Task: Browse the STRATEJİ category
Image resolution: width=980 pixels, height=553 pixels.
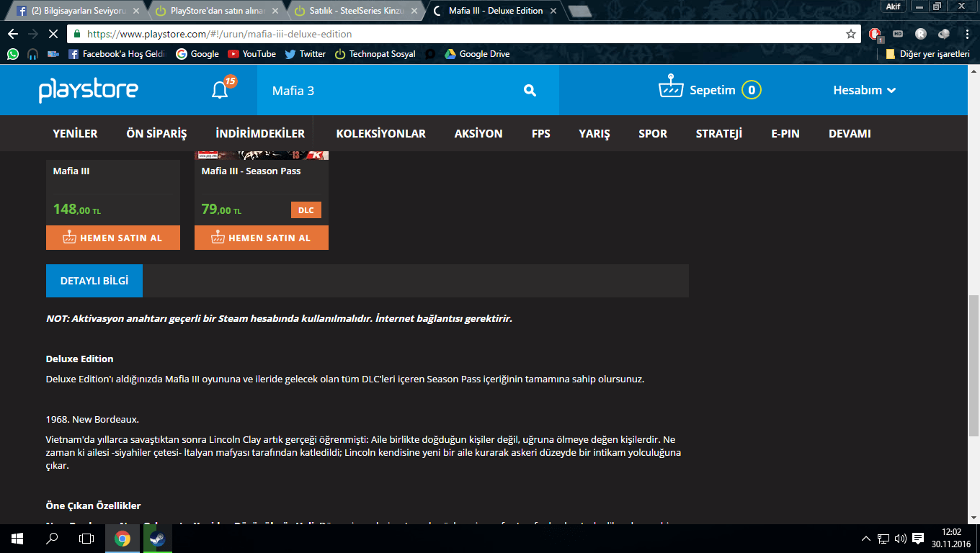Action: (719, 133)
